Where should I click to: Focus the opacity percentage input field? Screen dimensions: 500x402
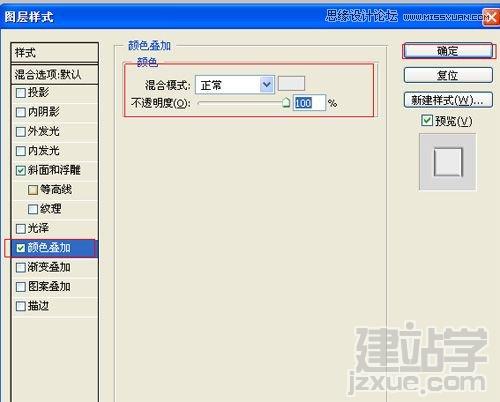(x=309, y=103)
